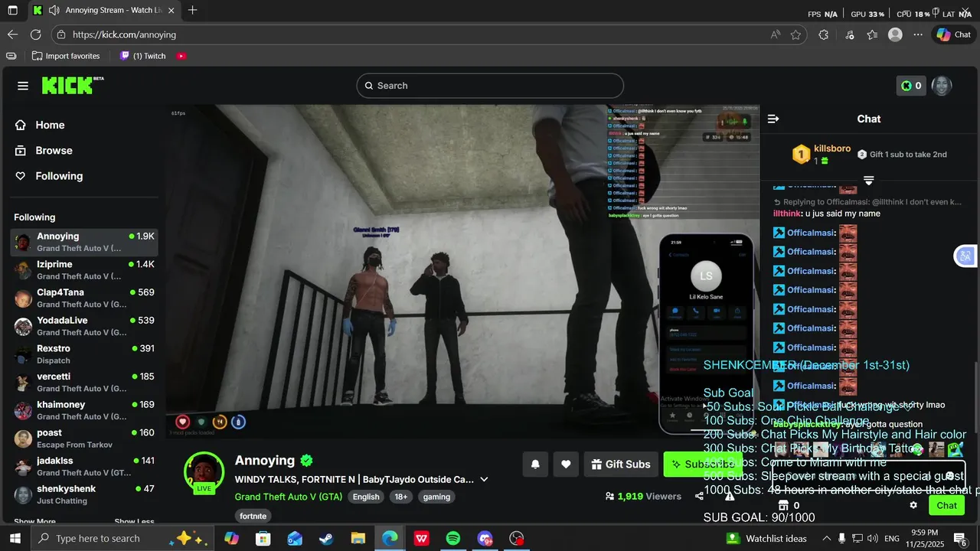
Task: Open (1) Twitch bookmark
Action: click(143, 56)
